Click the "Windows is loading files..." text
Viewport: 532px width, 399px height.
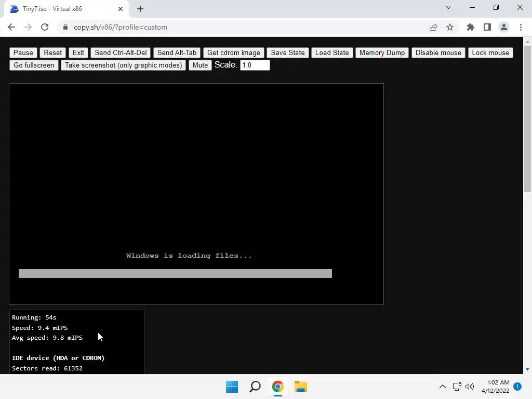click(189, 256)
